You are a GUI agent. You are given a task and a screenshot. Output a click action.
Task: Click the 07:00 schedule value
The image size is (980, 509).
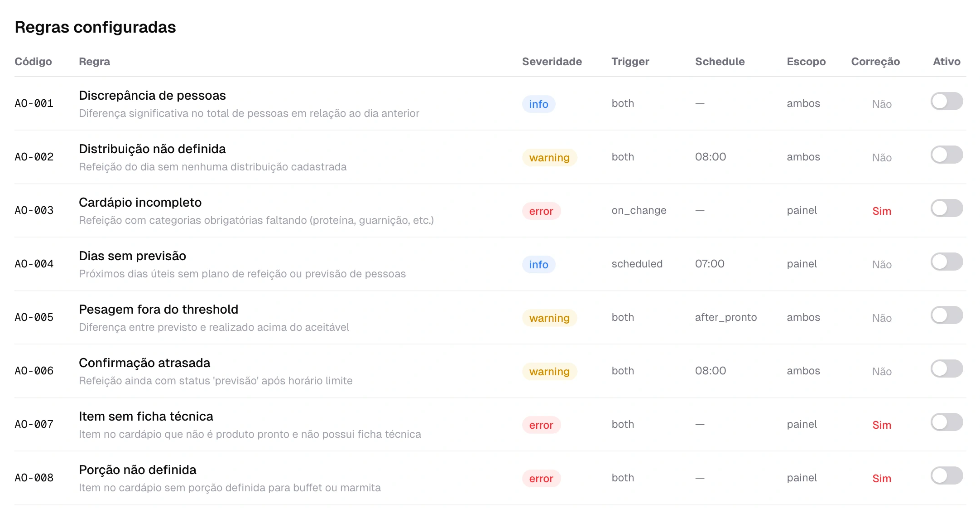[710, 264]
